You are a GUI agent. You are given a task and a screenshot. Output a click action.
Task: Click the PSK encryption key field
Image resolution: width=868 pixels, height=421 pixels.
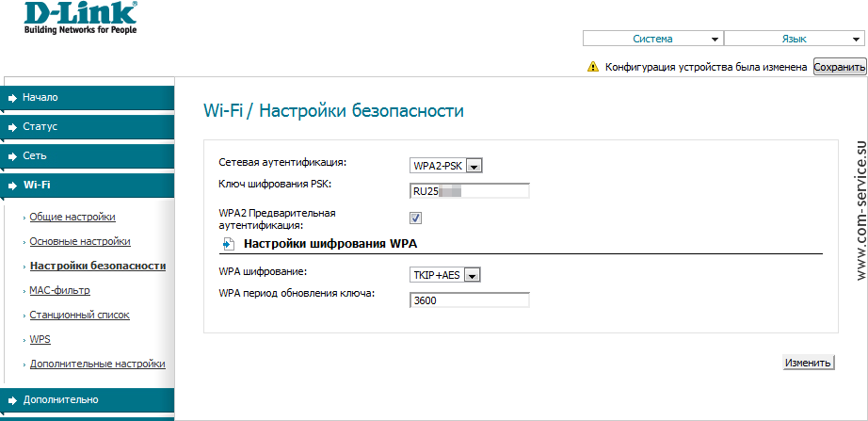[470, 191]
